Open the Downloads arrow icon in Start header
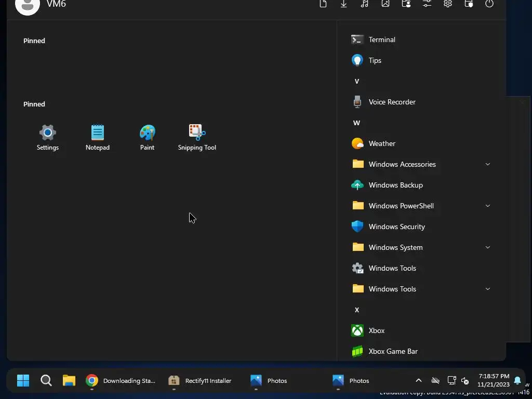The width and height of the screenshot is (532, 399). (x=344, y=4)
